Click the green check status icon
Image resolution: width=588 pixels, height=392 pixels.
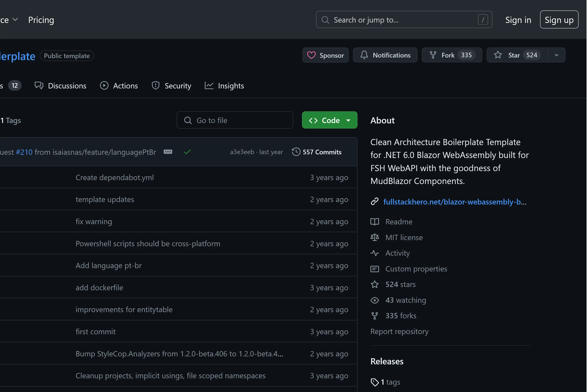tap(187, 152)
